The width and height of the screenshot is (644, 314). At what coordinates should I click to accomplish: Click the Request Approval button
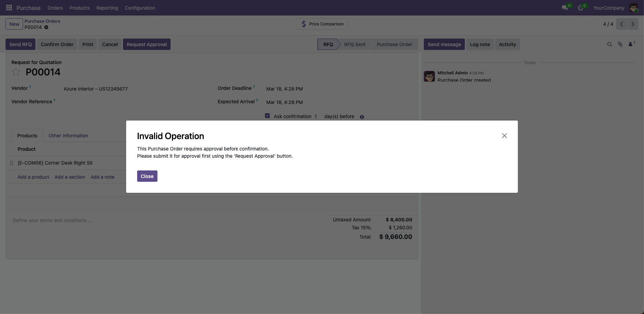pos(147,44)
